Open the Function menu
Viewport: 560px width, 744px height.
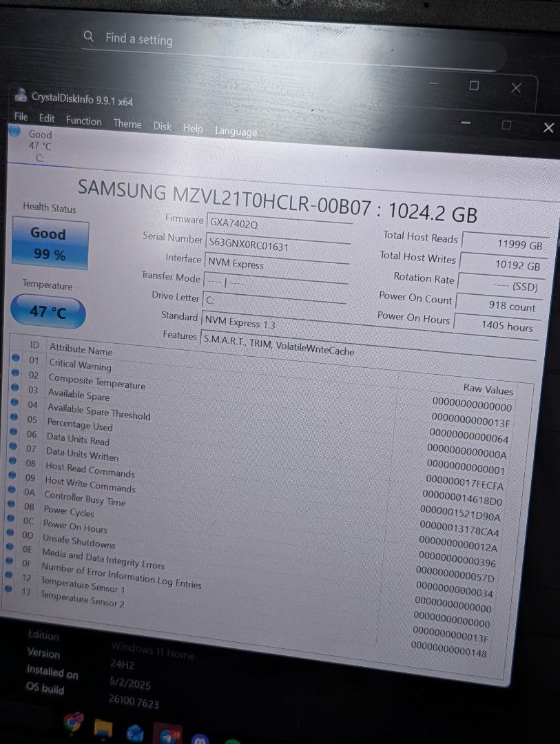pos(83,121)
